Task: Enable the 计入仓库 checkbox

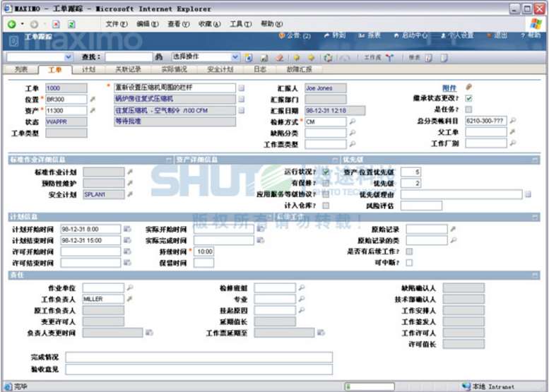Action: coord(326,206)
